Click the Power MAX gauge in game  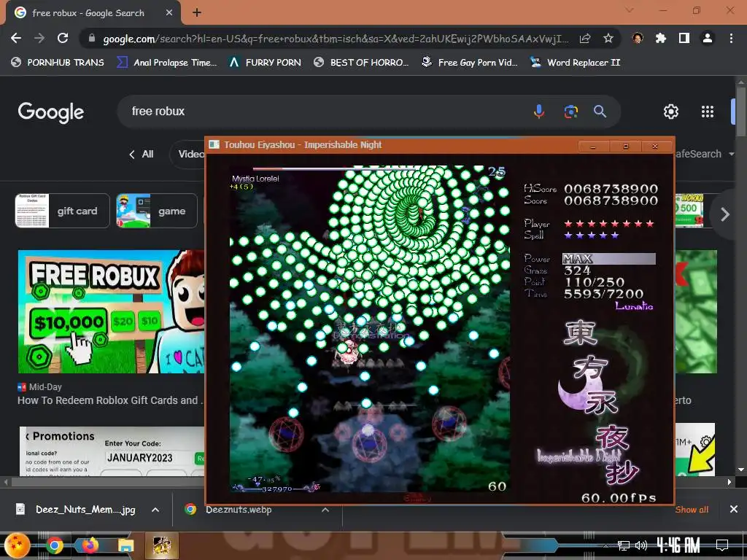point(609,259)
